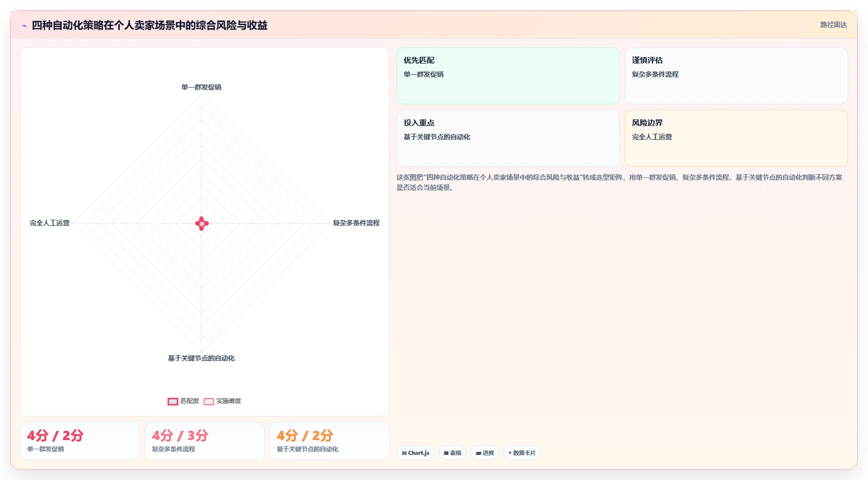The width and height of the screenshot is (868, 480).
Task: Click the 基于关键节点的自动化 radar axis label
Action: pyautogui.click(x=201, y=358)
